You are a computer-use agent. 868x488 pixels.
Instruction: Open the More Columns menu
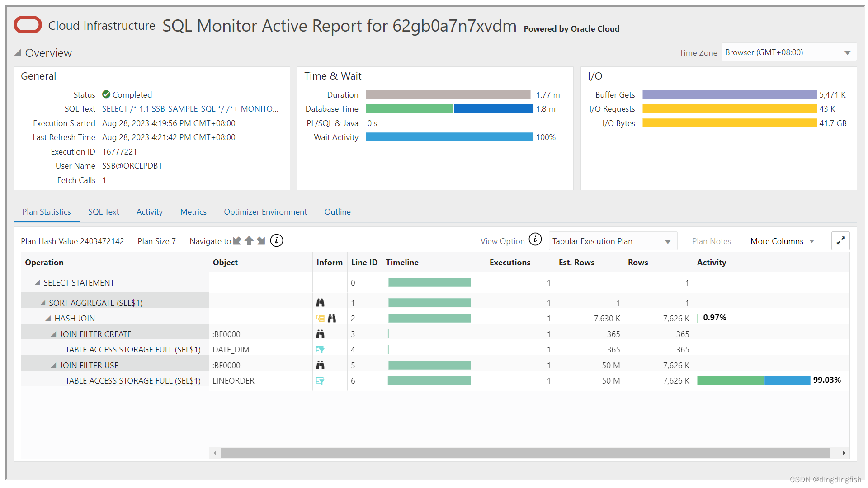point(782,241)
